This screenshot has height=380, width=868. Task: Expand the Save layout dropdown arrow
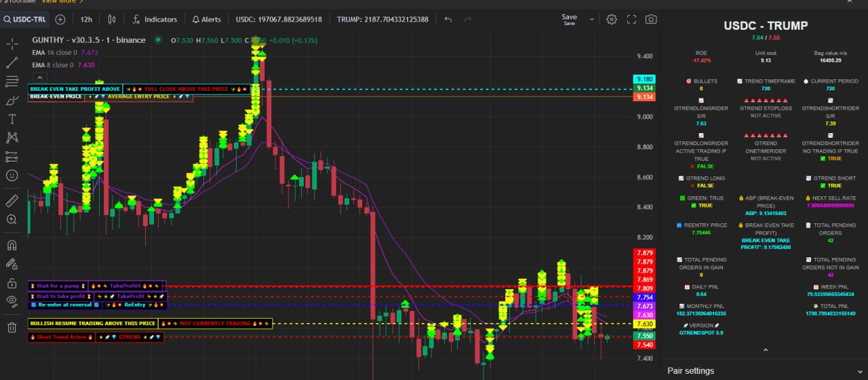click(x=591, y=20)
